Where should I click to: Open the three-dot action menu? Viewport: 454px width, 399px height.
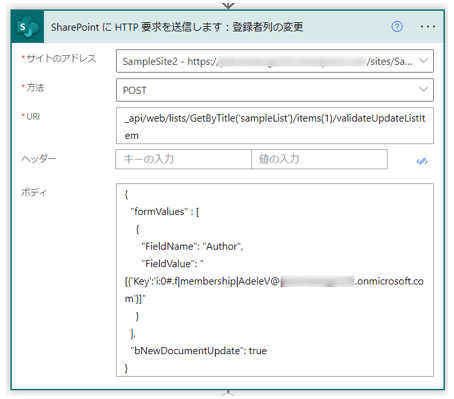[x=428, y=26]
